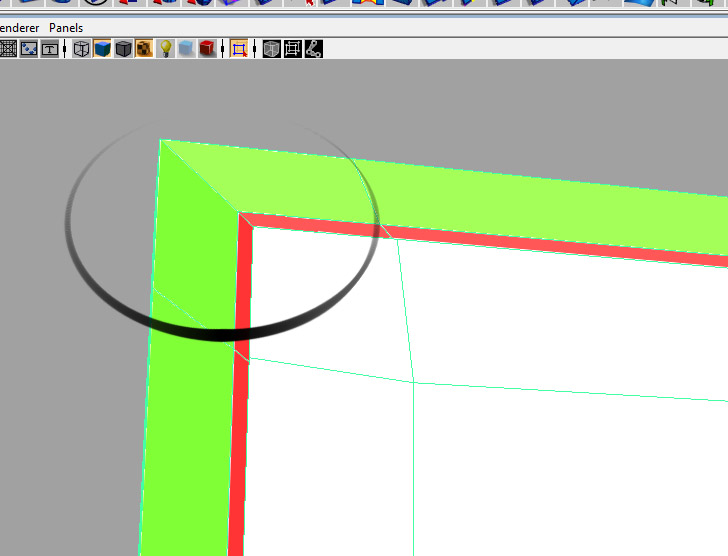Toggle use all lights (light bulb)
This screenshot has height=556, width=728.
(x=165, y=49)
